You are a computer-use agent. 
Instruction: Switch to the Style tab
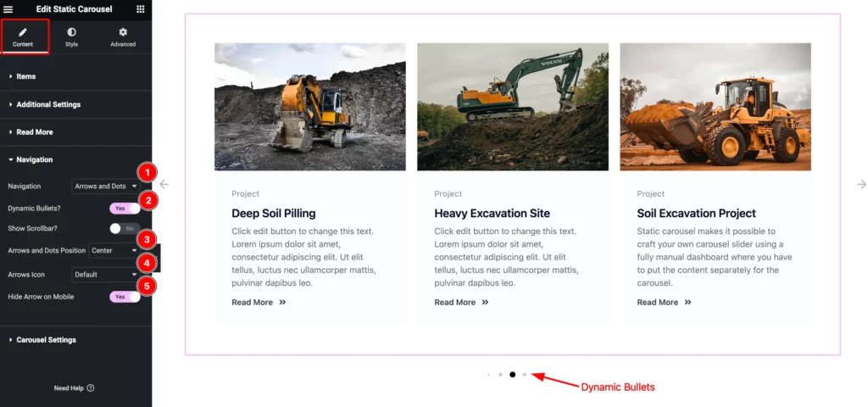click(71, 37)
